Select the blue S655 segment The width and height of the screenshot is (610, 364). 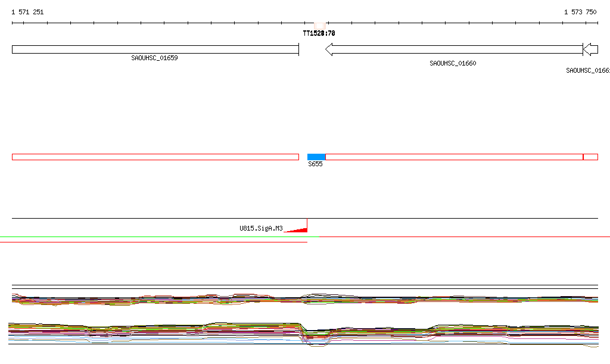[x=316, y=157]
